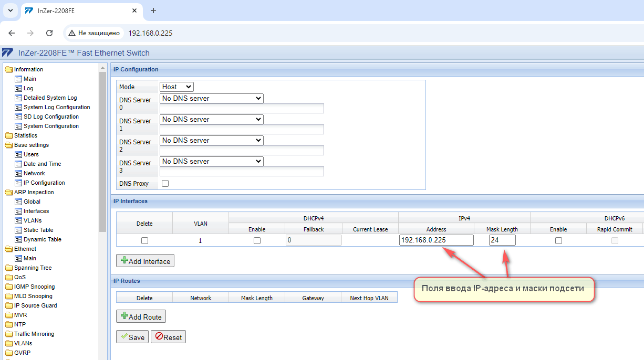Click the Mask Length field showing 24
Viewport: 644px width, 360px height.
502,240
